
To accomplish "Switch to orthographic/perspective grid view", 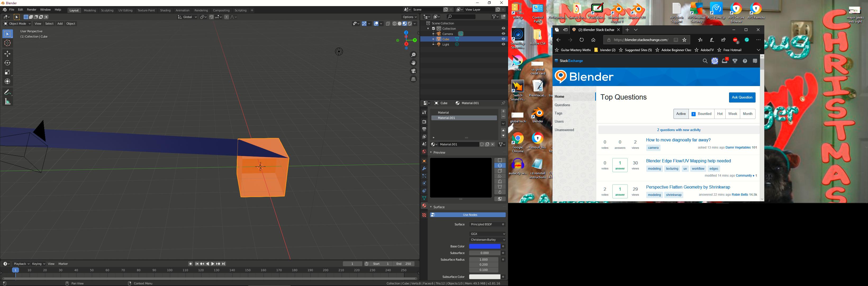I will [413, 79].
